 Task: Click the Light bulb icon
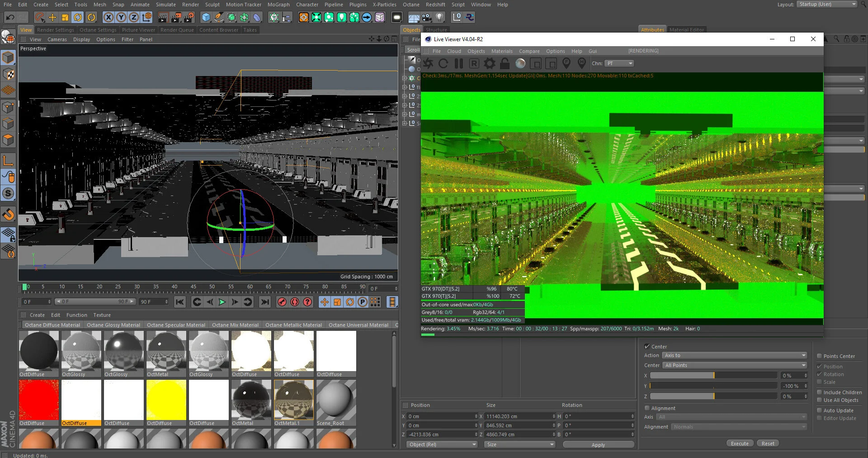click(439, 18)
